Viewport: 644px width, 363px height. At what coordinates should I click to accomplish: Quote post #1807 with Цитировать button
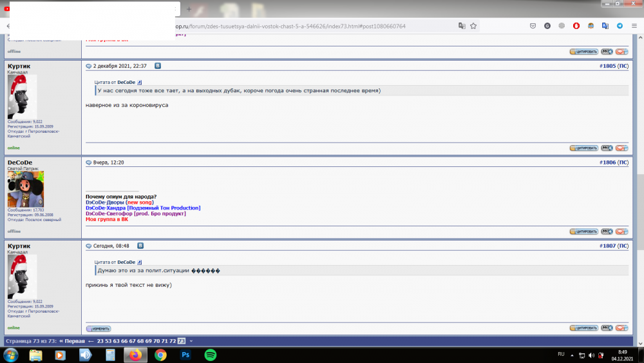583,328
